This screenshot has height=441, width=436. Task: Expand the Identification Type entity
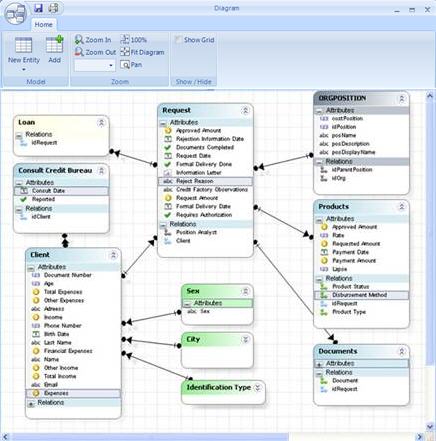click(257, 388)
